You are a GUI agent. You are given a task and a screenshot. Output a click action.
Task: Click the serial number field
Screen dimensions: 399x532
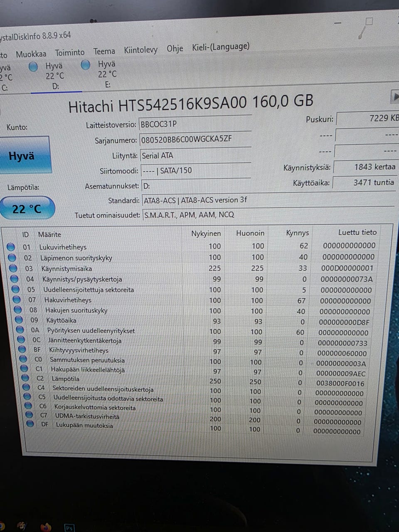[195, 139]
